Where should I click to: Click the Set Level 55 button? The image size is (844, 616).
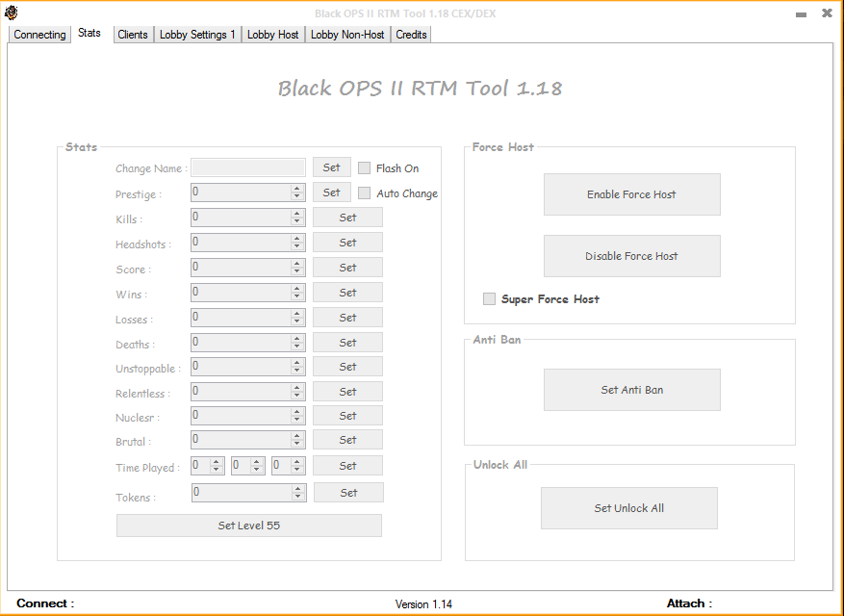tap(249, 526)
